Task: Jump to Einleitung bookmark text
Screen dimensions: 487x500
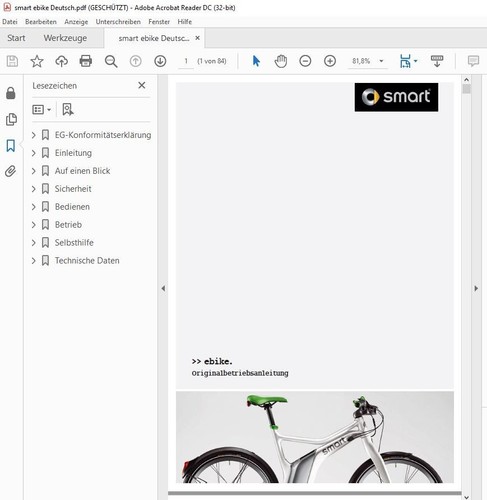Action: (73, 153)
